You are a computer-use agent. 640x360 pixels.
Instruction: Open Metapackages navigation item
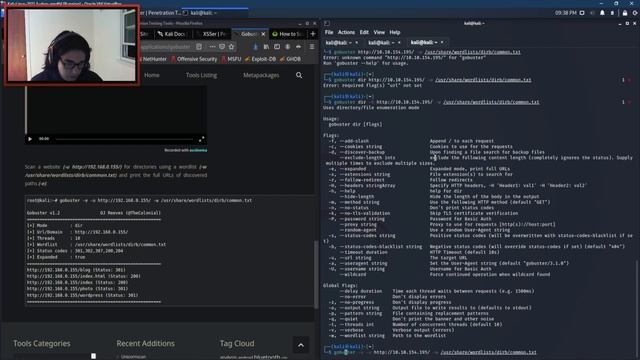point(261,75)
